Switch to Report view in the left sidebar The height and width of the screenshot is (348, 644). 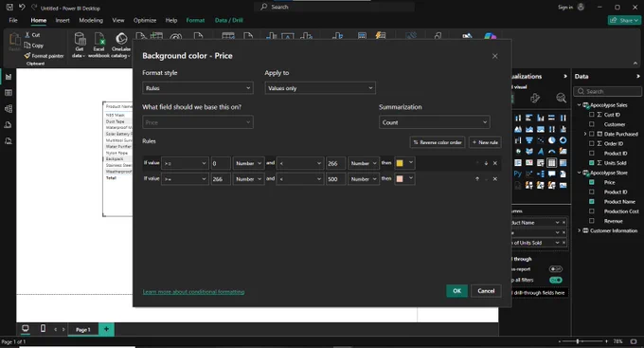pyautogui.click(x=9, y=77)
